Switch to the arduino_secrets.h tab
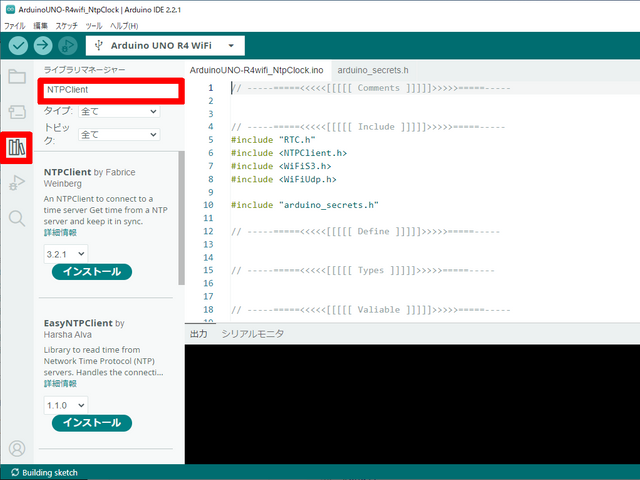Viewport: 640px width, 480px height. click(372, 71)
